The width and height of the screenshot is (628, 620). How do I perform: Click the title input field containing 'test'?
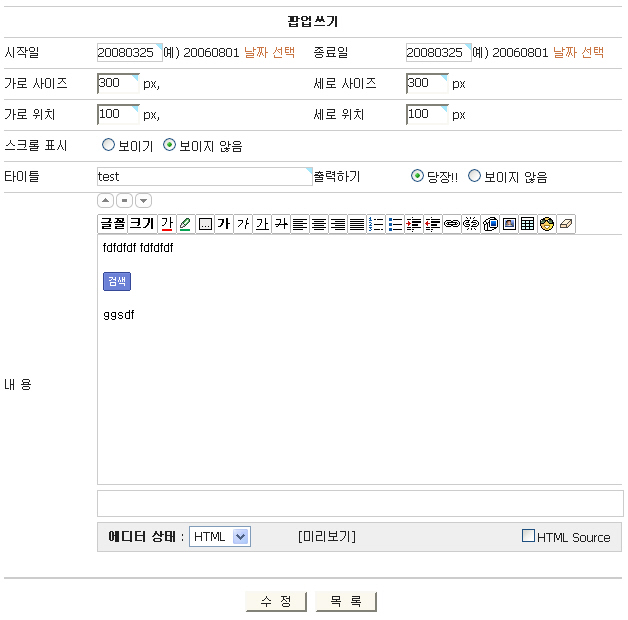[204, 177]
